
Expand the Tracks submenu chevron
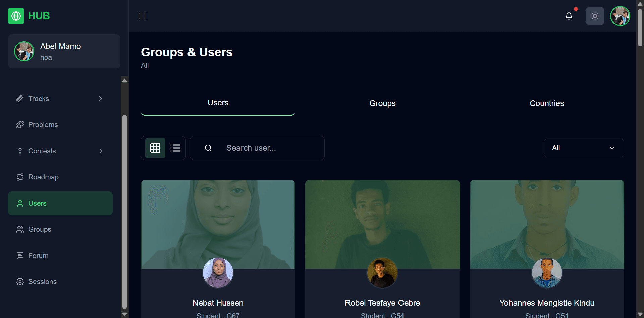(x=101, y=99)
